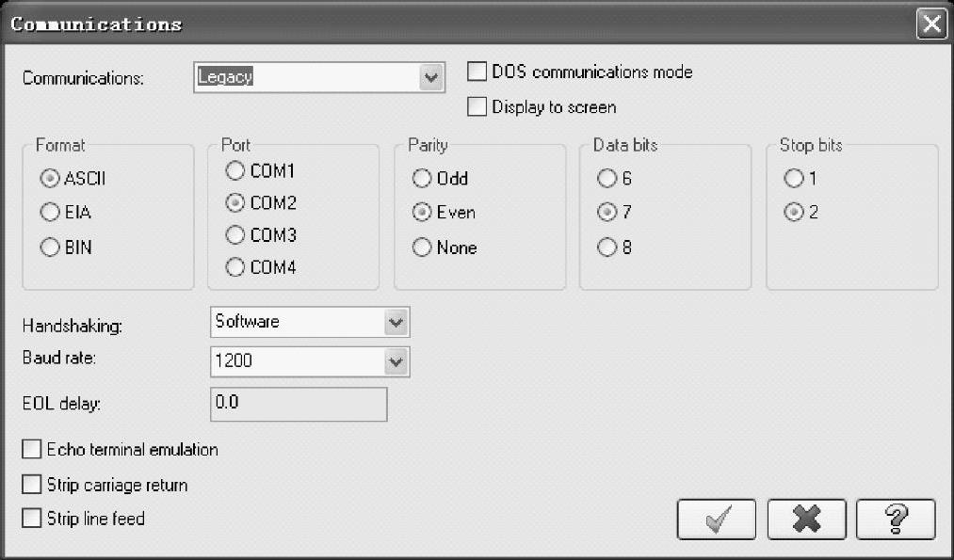Select 2 stop bits
The image size is (954, 560).
[793, 212]
